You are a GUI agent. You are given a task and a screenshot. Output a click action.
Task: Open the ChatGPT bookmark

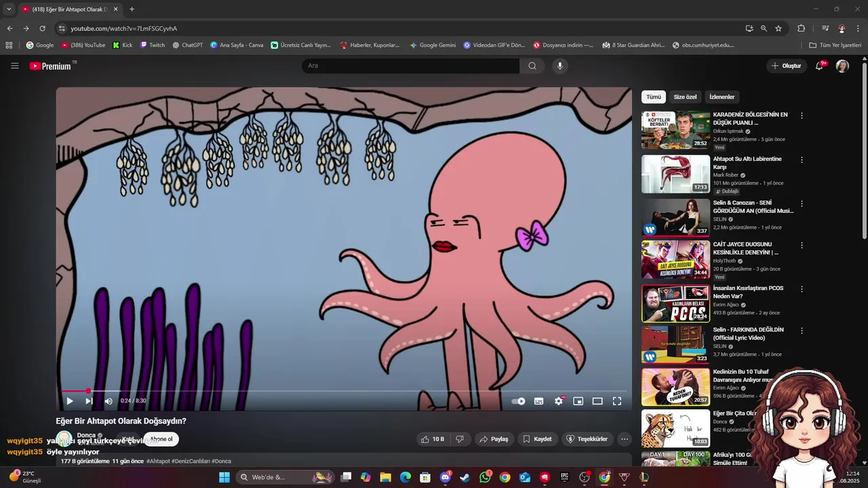tap(187, 45)
